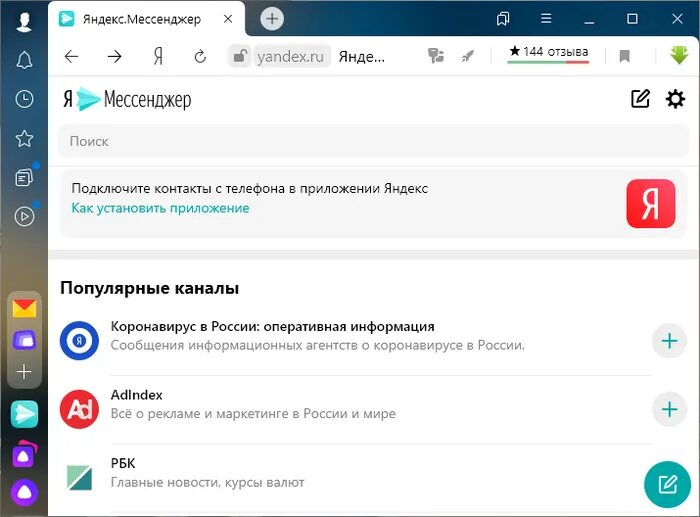The height and width of the screenshot is (517, 700).
Task: Launch Yandex Mail from sidebar
Action: [x=24, y=309]
